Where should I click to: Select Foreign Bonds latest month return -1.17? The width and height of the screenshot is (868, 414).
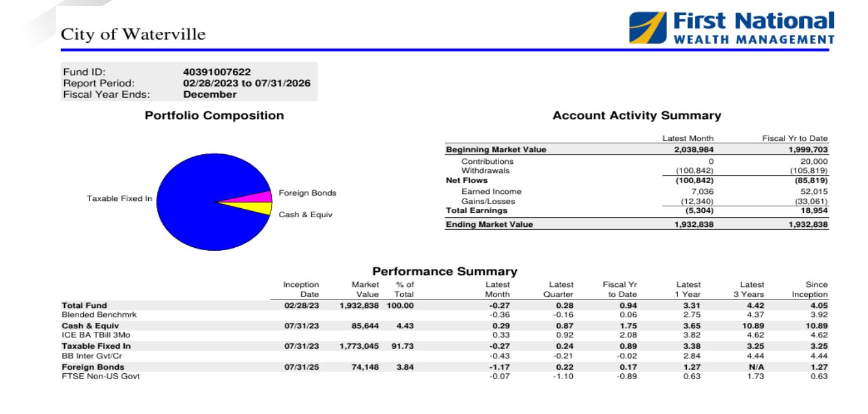[x=499, y=367]
